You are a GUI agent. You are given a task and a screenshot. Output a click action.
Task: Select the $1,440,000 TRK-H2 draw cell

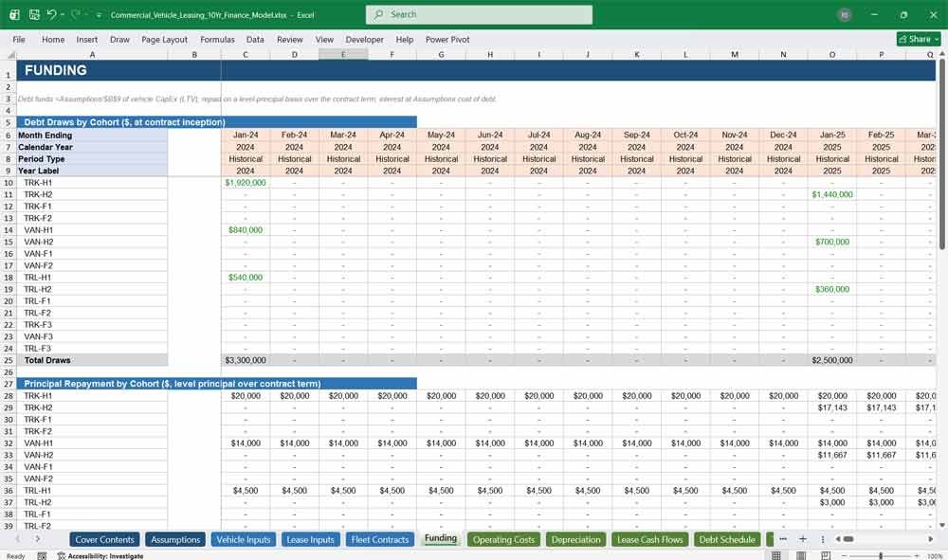(x=832, y=194)
